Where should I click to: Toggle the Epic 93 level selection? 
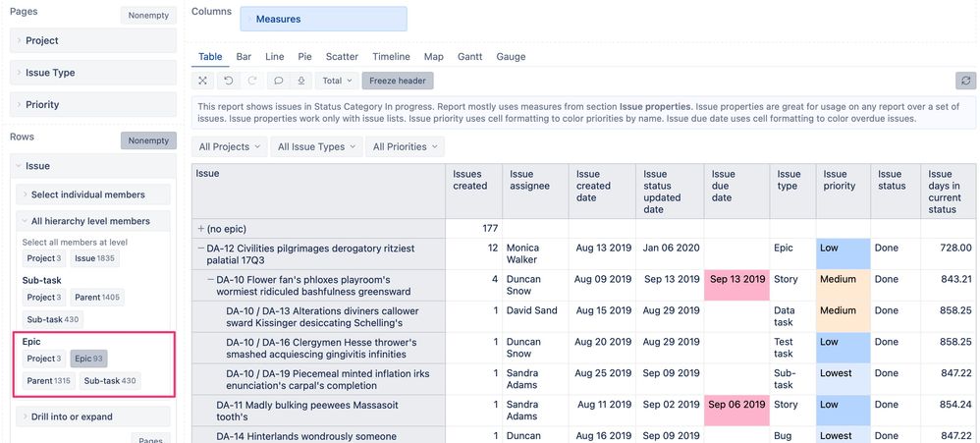click(88, 359)
